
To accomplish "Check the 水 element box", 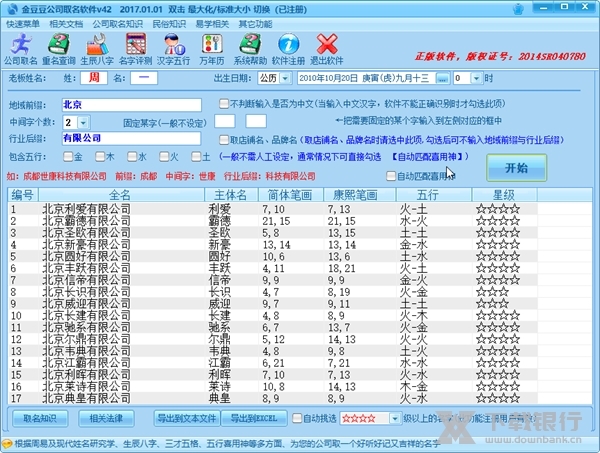I will [x=132, y=156].
